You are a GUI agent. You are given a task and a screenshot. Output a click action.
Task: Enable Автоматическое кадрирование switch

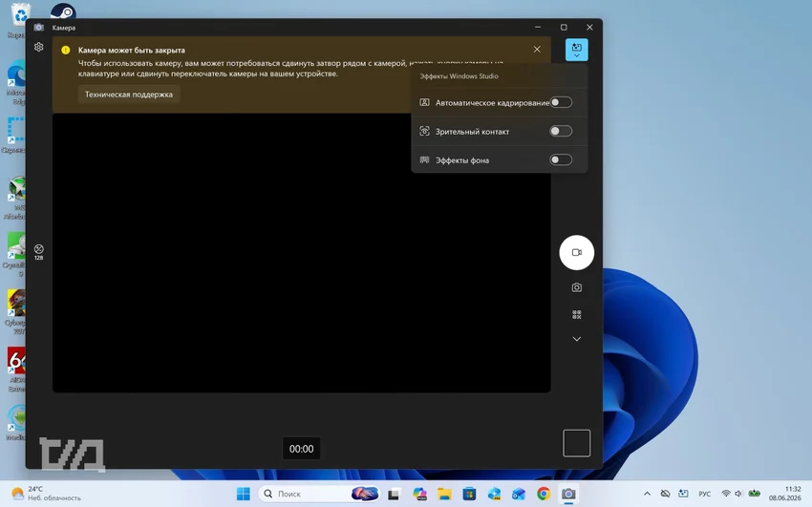561,102
